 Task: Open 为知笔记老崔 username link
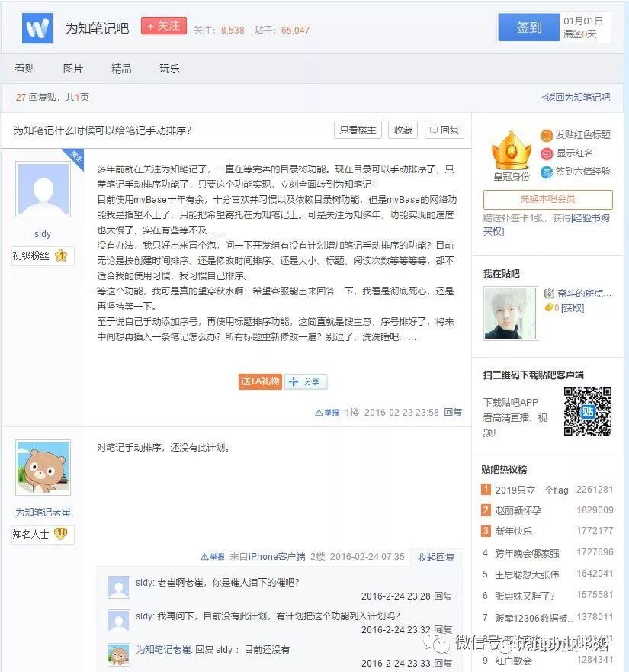(43, 512)
